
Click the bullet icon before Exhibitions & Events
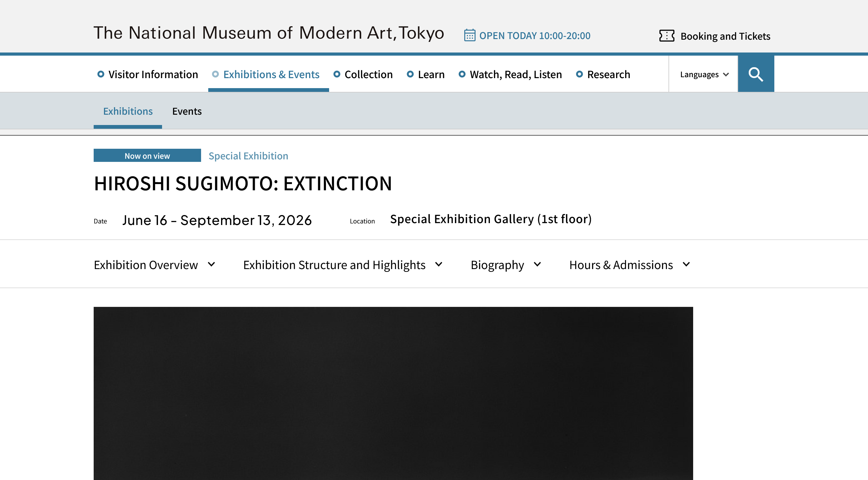click(x=215, y=74)
